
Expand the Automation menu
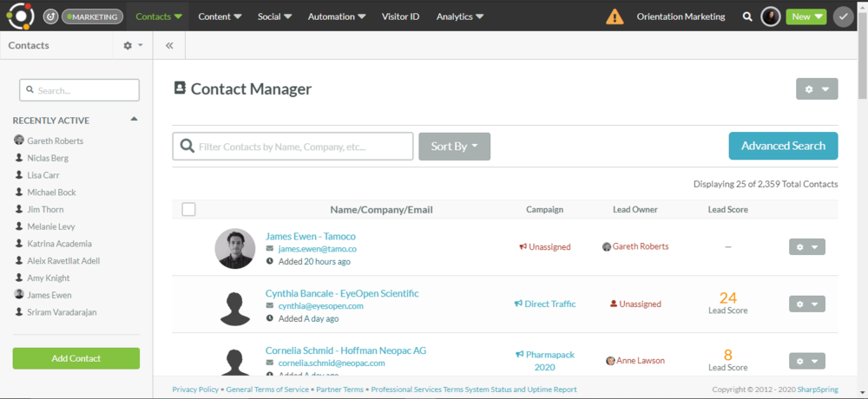click(x=337, y=16)
